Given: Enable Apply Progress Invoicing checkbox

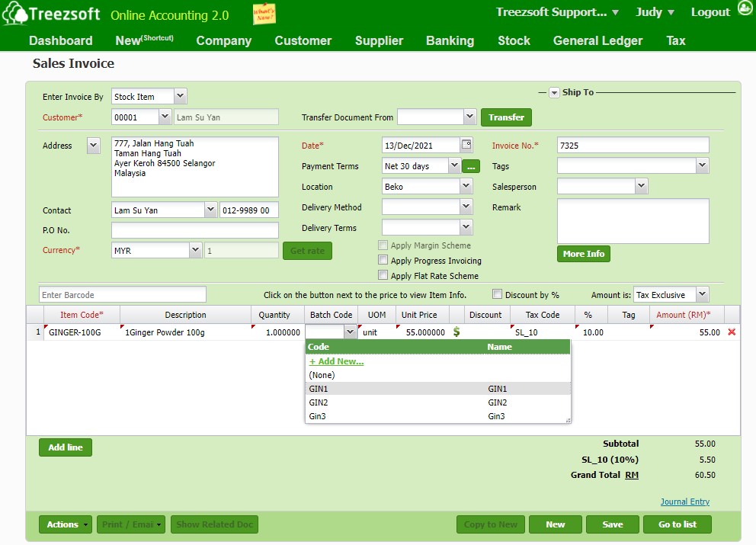Looking at the screenshot, I should (383, 261).
